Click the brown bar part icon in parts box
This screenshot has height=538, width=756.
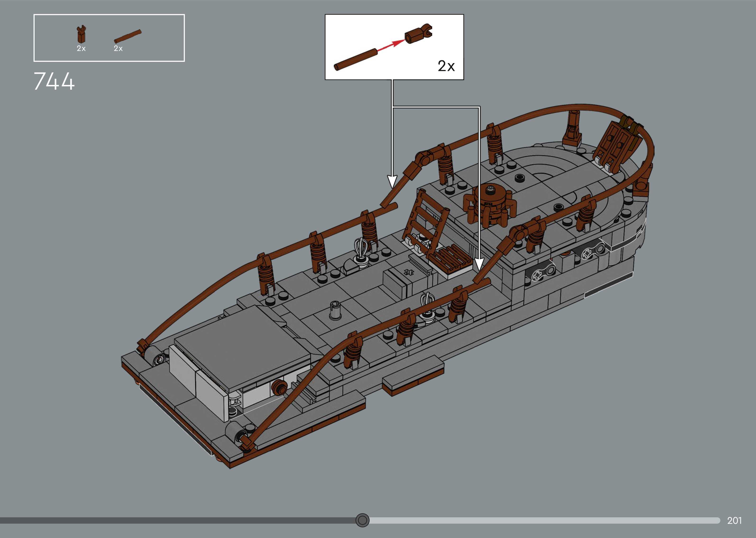[x=128, y=37]
